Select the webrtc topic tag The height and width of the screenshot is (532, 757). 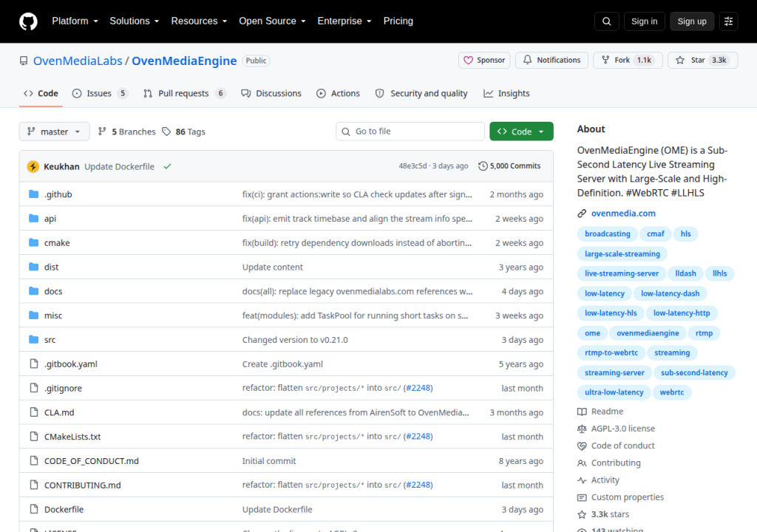[x=671, y=392]
